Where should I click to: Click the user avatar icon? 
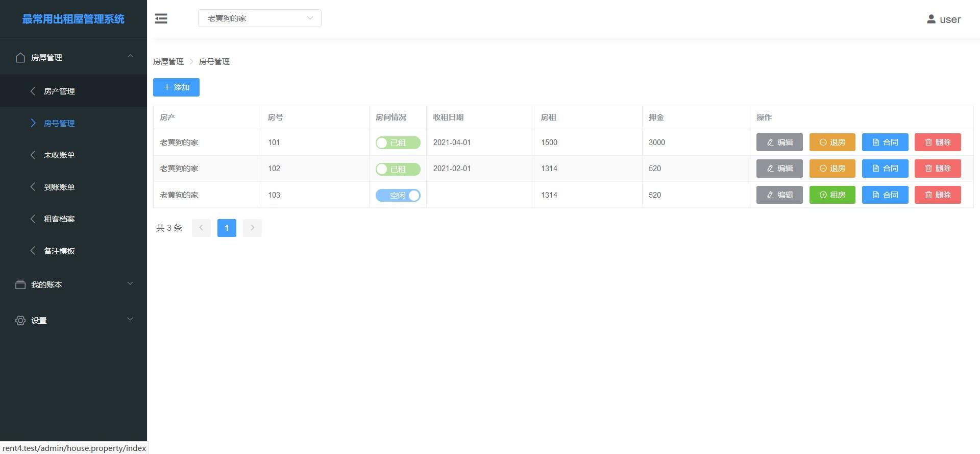(931, 19)
